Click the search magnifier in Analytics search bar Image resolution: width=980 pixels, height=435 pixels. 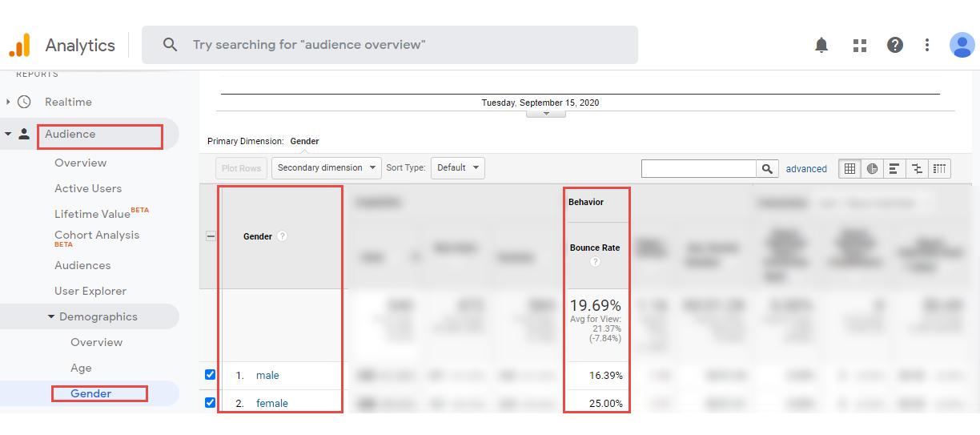click(170, 45)
